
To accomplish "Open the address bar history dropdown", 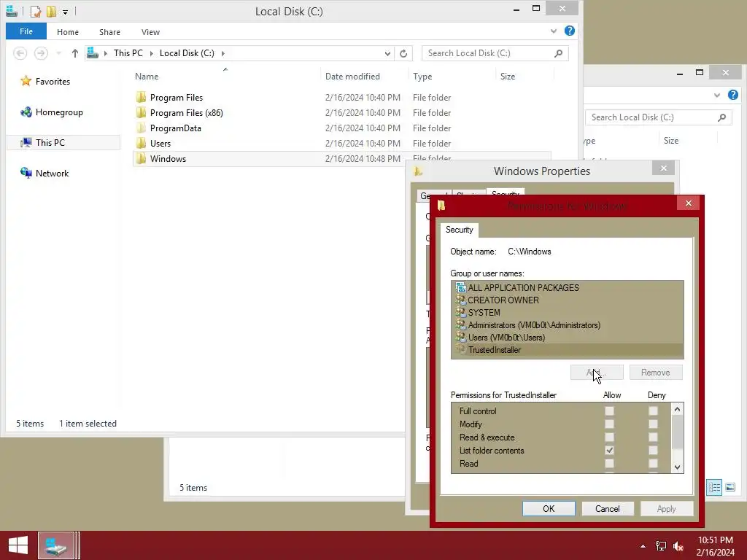I will (x=387, y=53).
